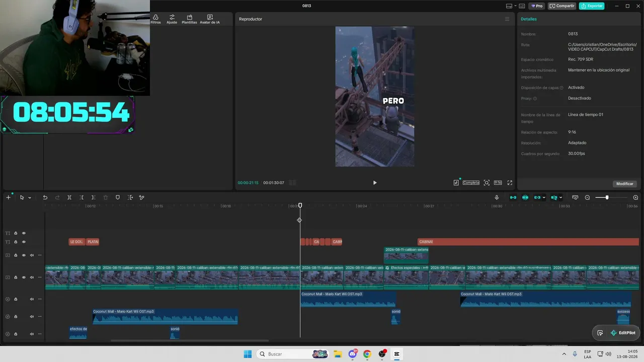Undo the last edit

point(45,198)
